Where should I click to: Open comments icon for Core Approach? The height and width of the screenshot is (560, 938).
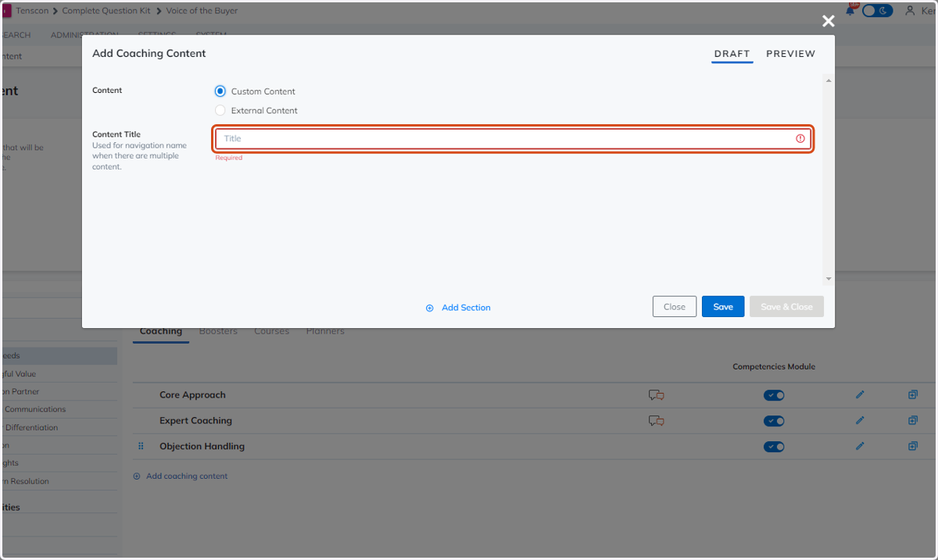point(657,395)
